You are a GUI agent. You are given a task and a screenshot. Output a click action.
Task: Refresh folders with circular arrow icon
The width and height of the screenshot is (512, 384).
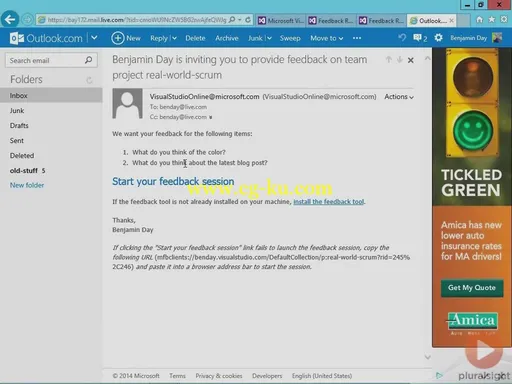89,80
